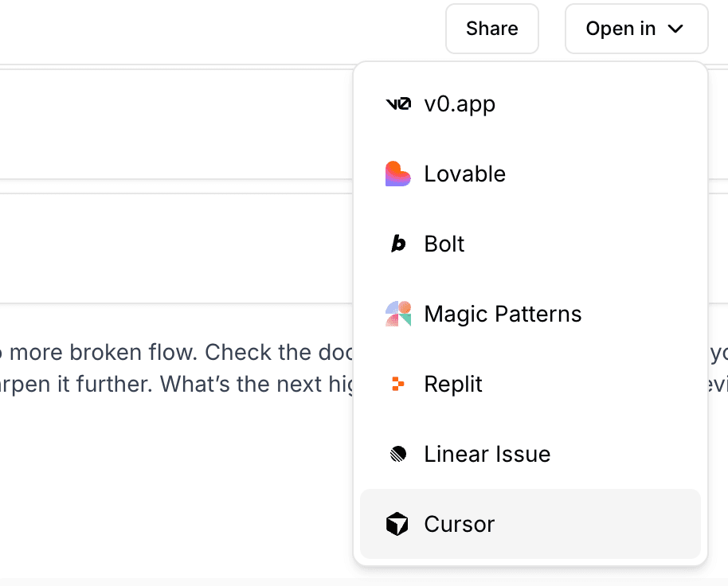Click the chevron on the Open in button
The width and height of the screenshot is (728, 586).
pos(675,28)
